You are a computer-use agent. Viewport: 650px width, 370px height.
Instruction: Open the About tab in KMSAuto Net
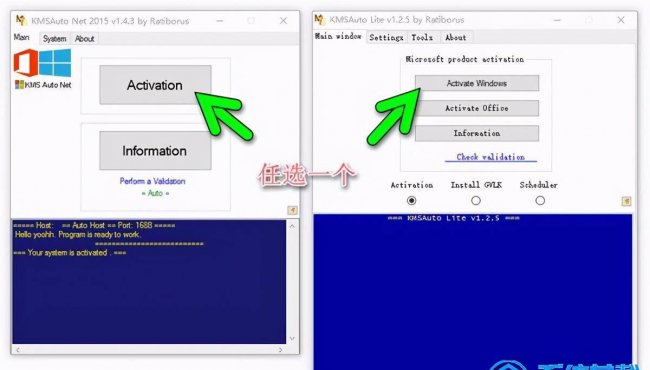85,39
